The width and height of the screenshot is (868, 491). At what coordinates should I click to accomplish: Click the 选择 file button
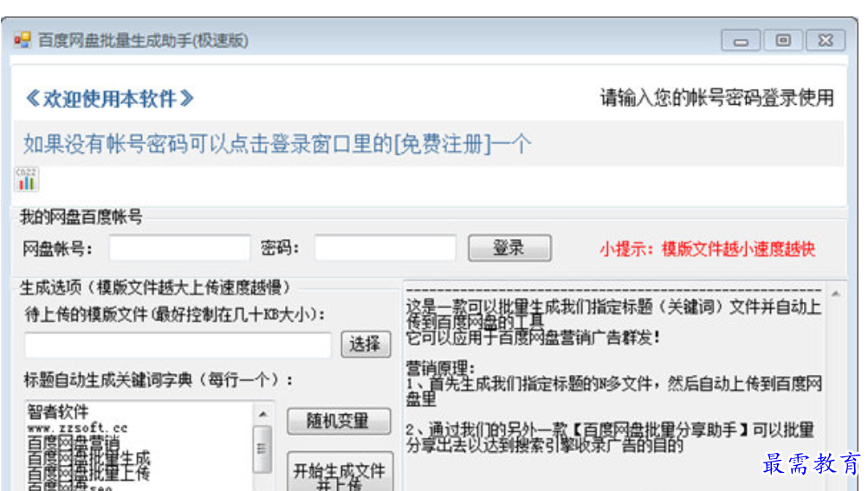(366, 345)
